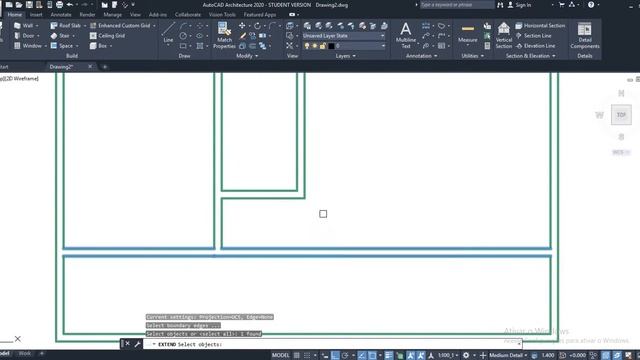Image resolution: width=640 pixels, height=360 pixels.
Task: Toggle object snap tracking in status bar
Action: point(362,355)
